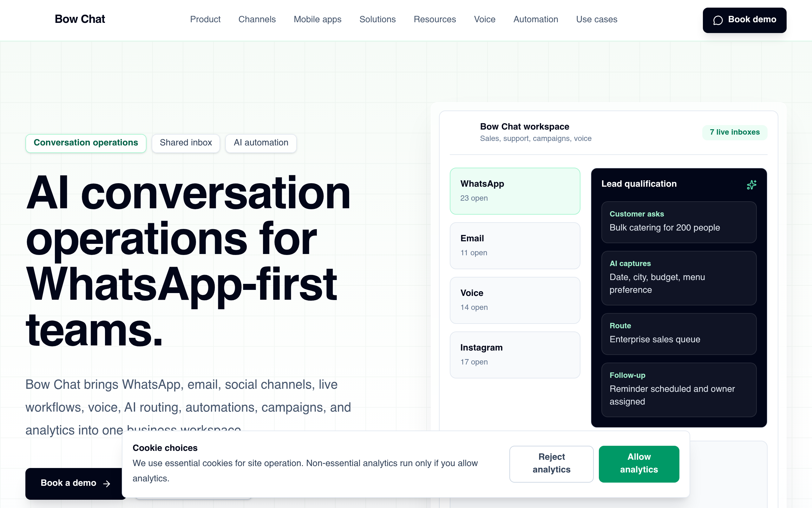Open the Channels menu
The height and width of the screenshot is (508, 812).
pos(257,19)
